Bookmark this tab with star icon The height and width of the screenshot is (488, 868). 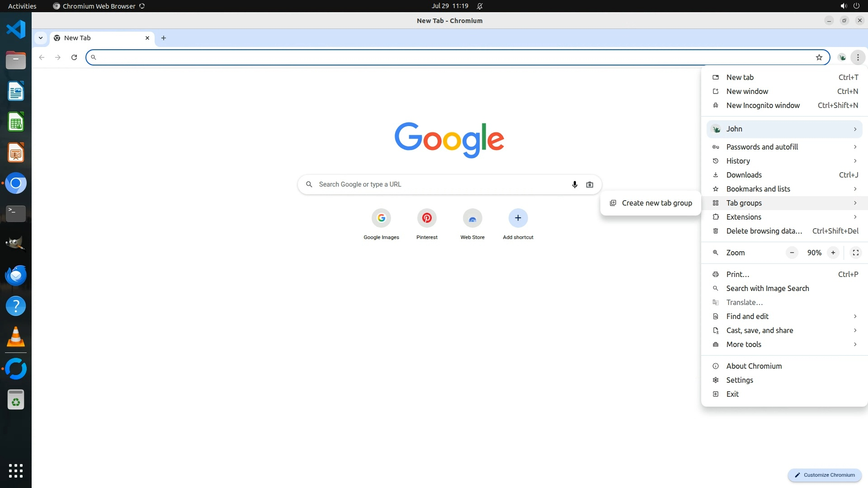click(819, 57)
